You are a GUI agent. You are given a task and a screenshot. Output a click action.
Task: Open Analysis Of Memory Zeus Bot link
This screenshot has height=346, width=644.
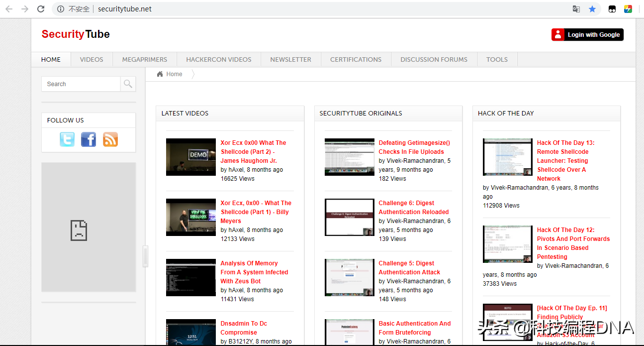tap(255, 272)
